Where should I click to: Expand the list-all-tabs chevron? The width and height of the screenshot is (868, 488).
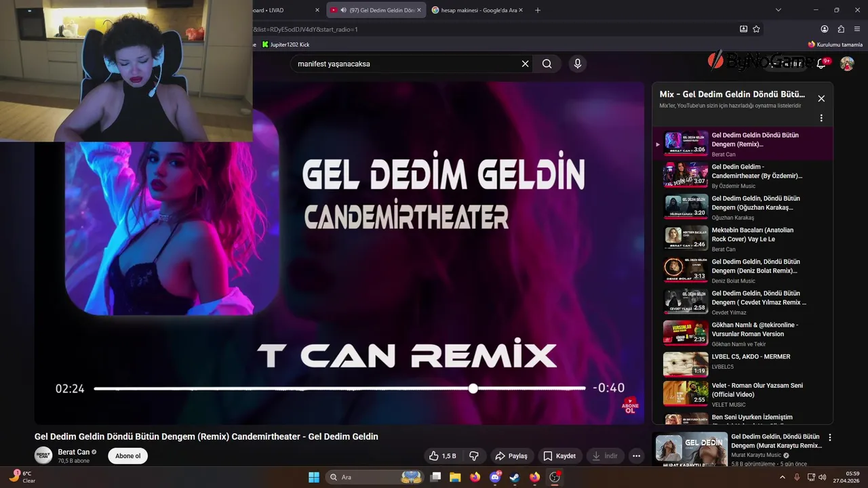[778, 10]
